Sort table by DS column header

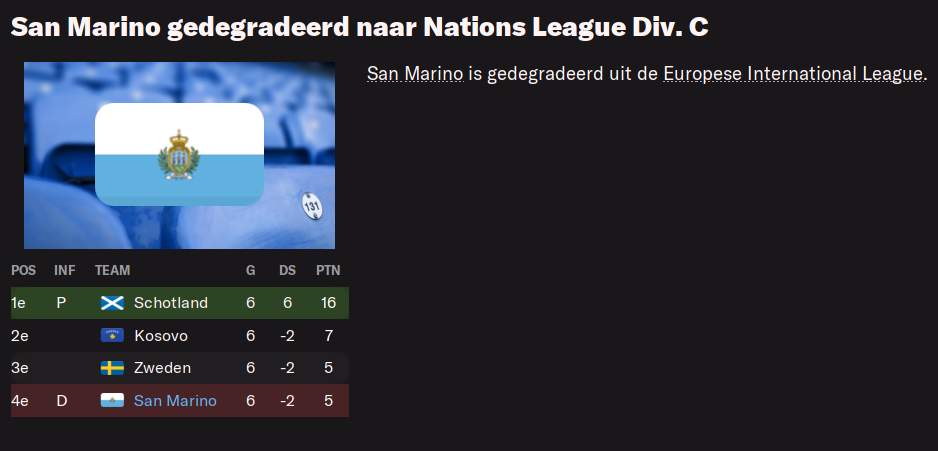pyautogui.click(x=288, y=270)
